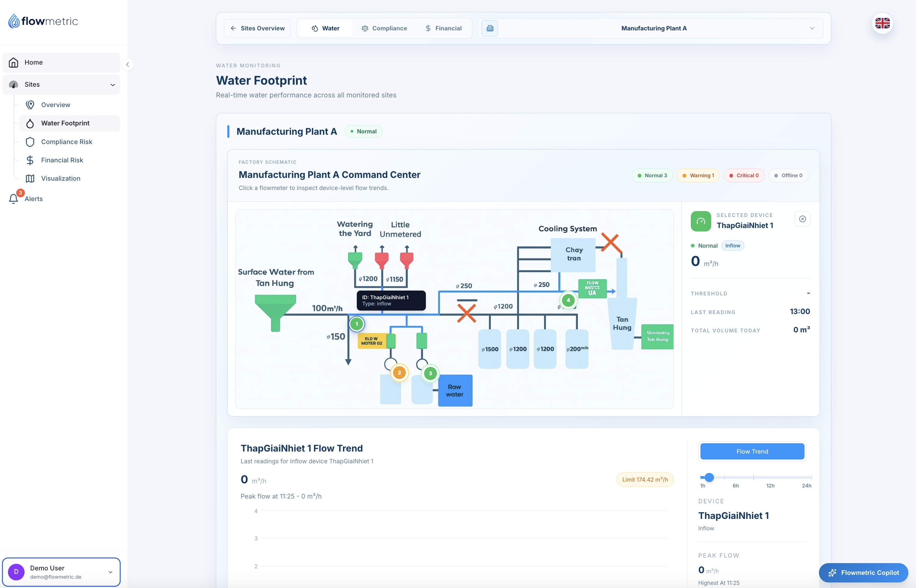Switch to the Water tab
Screen dimensions: 916x588
point(325,28)
